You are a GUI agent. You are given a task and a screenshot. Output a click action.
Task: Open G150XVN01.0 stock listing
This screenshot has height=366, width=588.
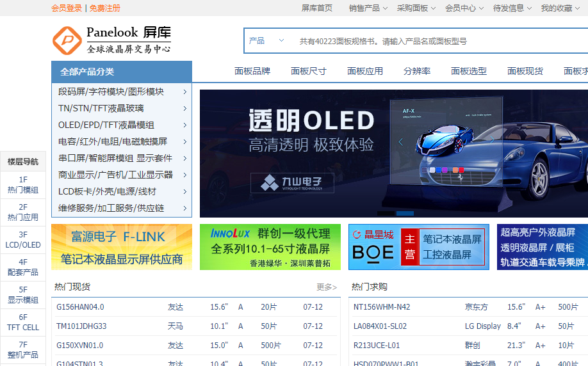click(x=80, y=346)
